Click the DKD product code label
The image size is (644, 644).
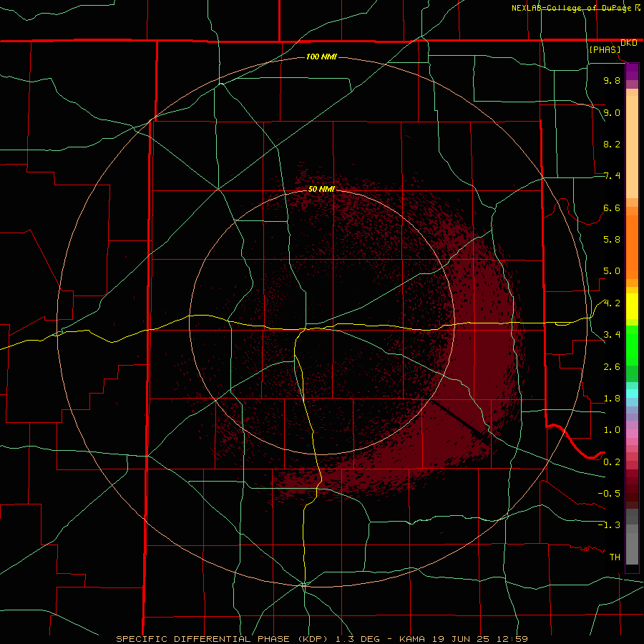[x=628, y=43]
